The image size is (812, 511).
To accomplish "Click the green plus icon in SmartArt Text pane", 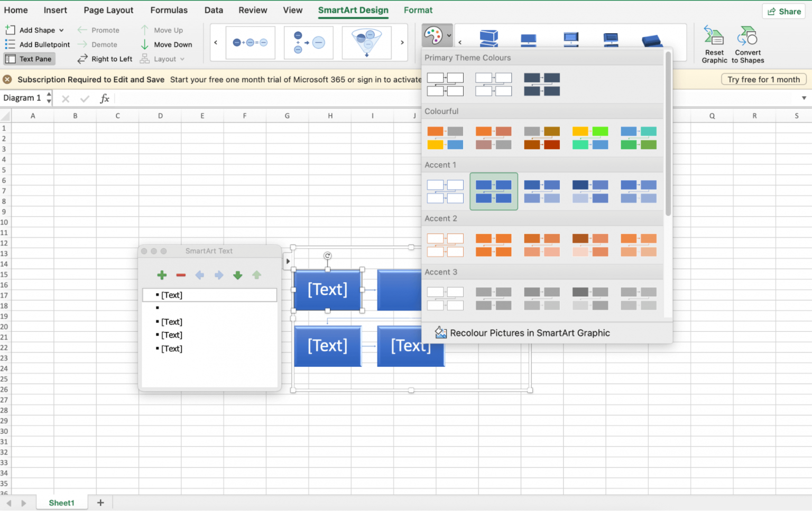I will 162,275.
